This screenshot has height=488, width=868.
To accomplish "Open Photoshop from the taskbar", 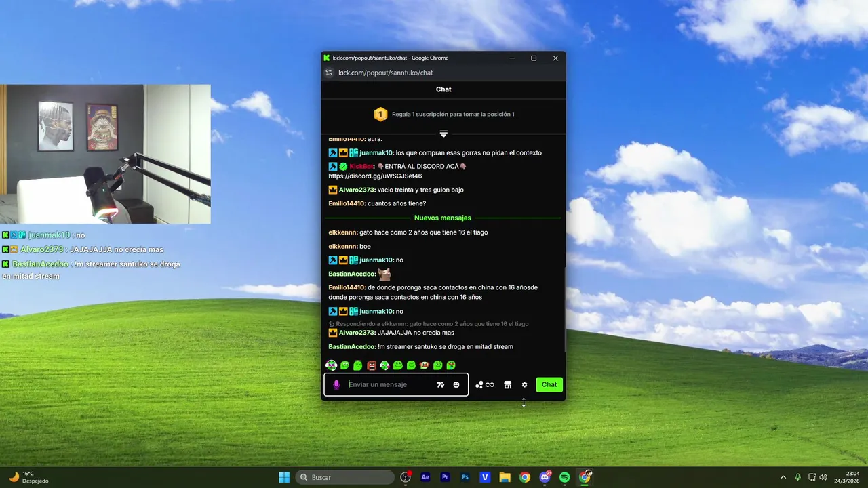I will pos(465,477).
